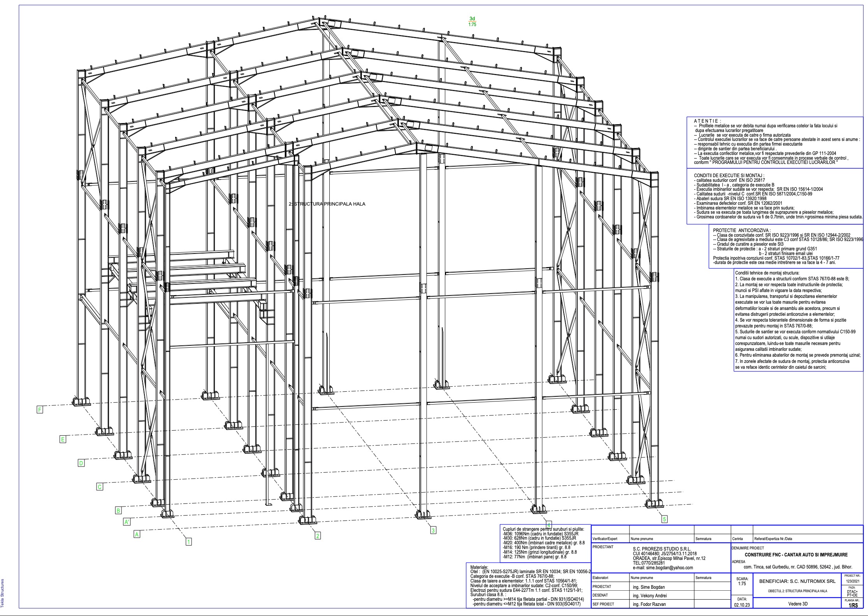Select the BENEFICIAR: S.C. NUTROMIX SRL cell
868x616 pixels.
797,581
